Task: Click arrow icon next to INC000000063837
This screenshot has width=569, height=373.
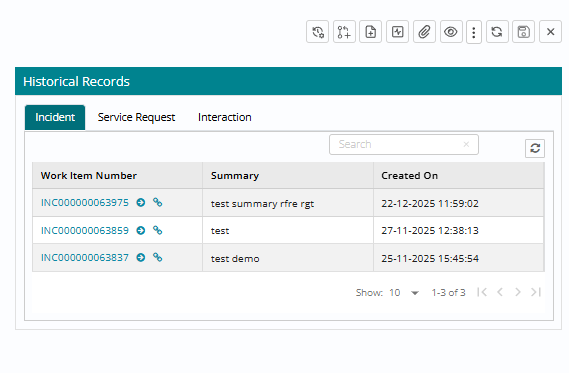Action: click(x=141, y=258)
